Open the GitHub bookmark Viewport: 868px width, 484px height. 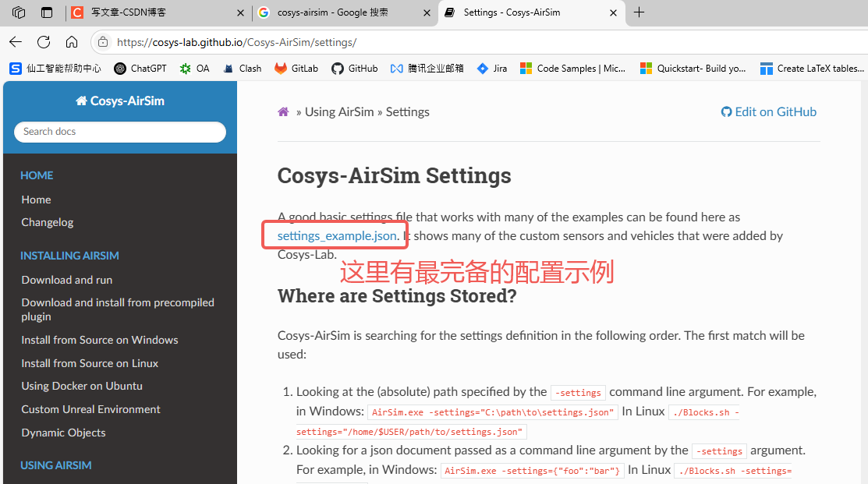pos(355,69)
